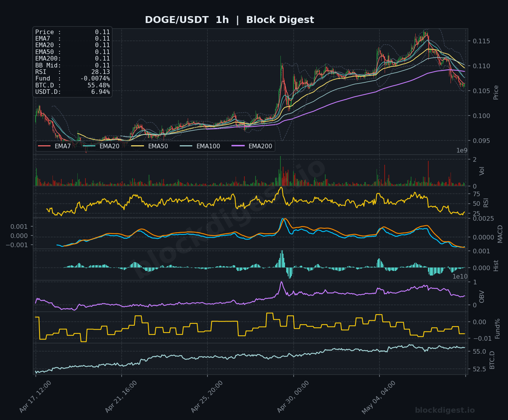Click the purple EMA200 legend line swatch
The height and width of the screenshot is (420, 508).
tap(238, 146)
